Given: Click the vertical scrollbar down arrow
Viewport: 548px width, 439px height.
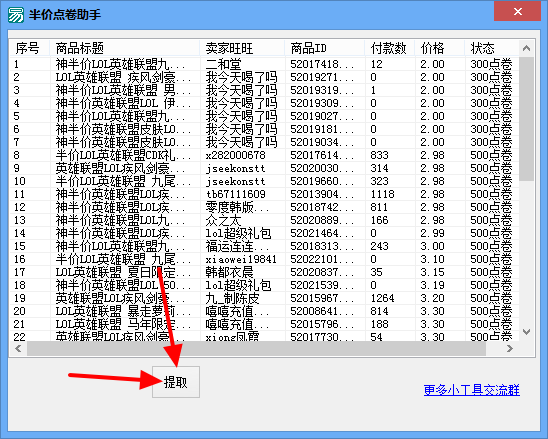Looking at the screenshot, I should [527, 331].
